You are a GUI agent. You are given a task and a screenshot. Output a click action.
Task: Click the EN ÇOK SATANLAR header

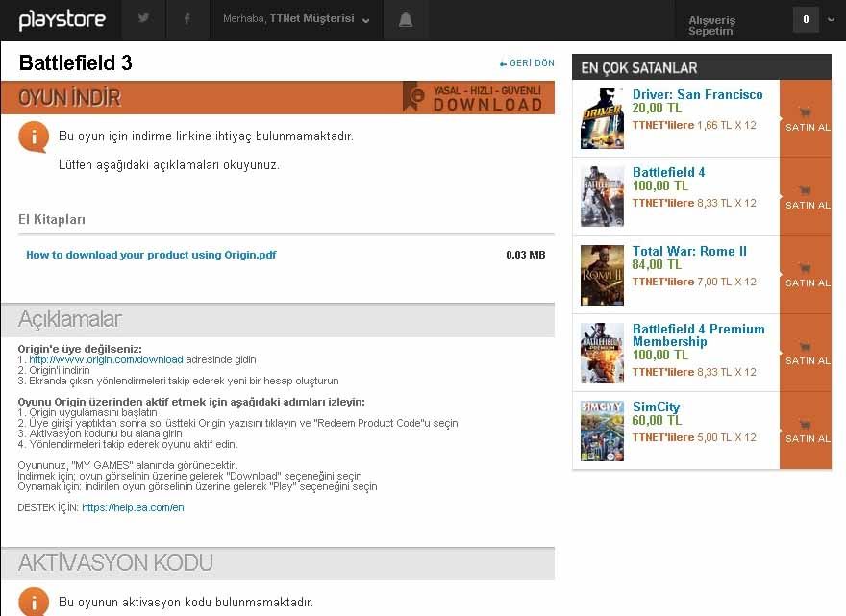(639, 68)
